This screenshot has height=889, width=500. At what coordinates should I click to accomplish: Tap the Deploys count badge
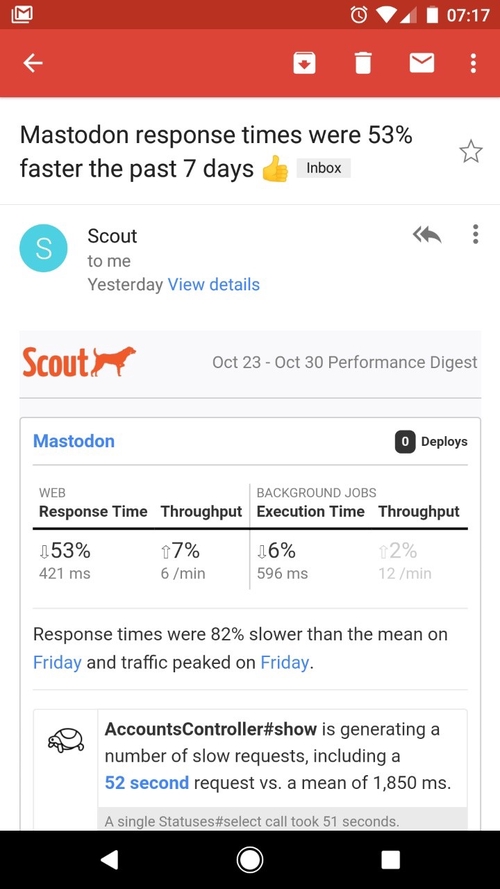coord(405,442)
